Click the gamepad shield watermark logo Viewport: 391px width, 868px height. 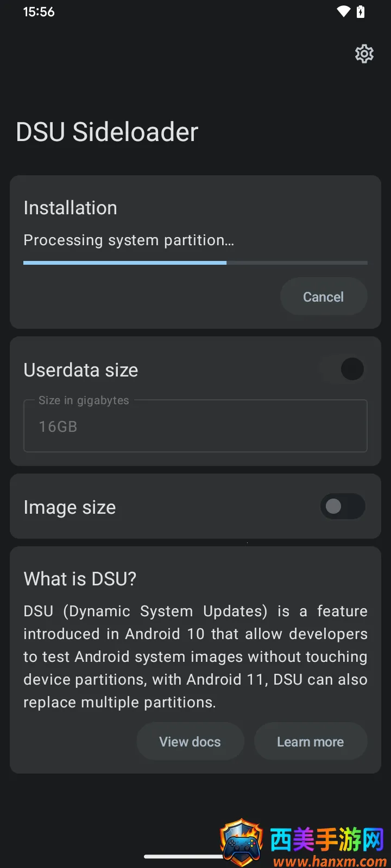click(x=241, y=842)
